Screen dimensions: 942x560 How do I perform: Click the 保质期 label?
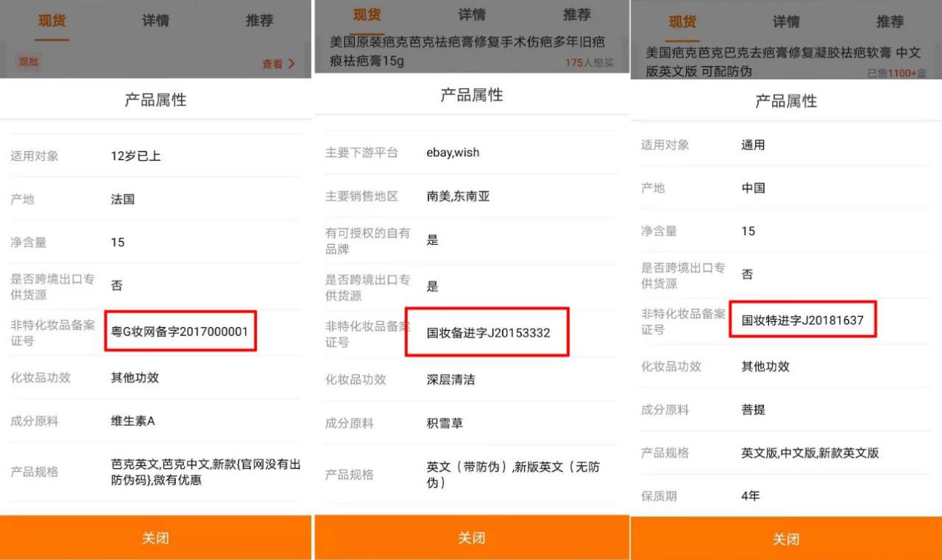[x=659, y=496]
